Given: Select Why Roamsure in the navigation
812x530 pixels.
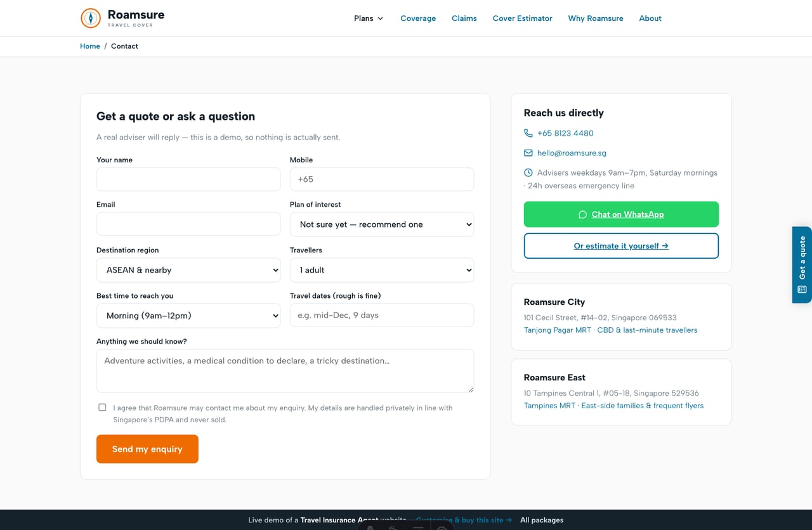Looking at the screenshot, I should (x=596, y=18).
